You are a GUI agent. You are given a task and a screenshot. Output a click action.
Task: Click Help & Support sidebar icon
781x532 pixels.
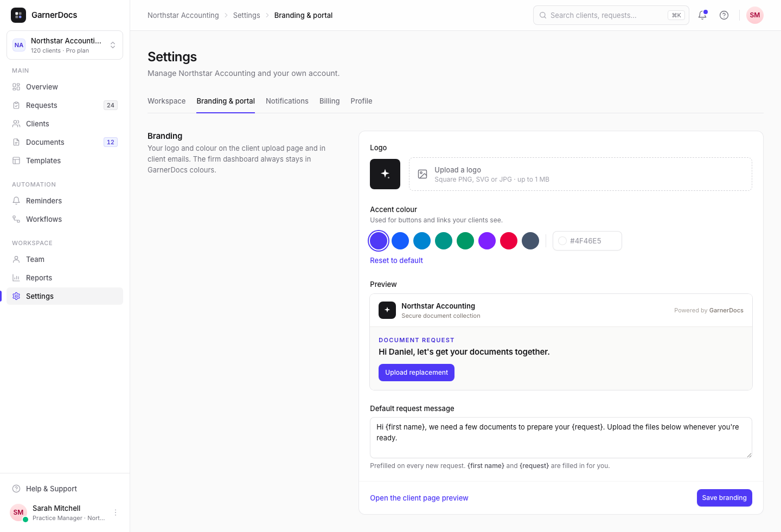tap(16, 489)
